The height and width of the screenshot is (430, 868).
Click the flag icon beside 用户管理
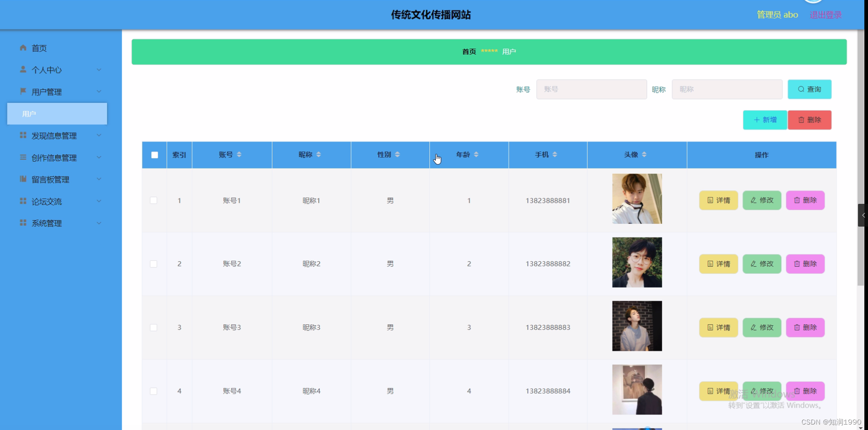23,91
